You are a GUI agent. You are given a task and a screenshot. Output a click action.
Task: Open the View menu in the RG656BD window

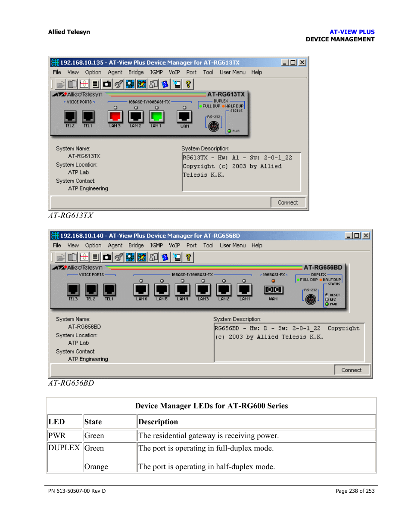(x=73, y=246)
